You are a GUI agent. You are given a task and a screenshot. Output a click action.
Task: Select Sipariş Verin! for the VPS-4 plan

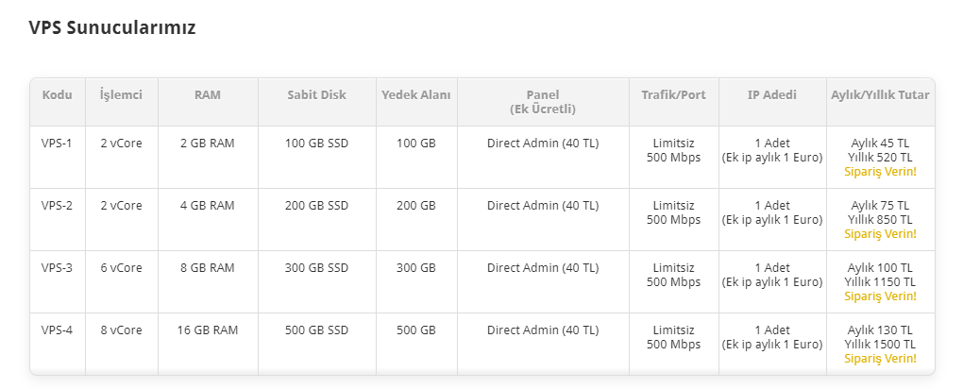(x=880, y=359)
